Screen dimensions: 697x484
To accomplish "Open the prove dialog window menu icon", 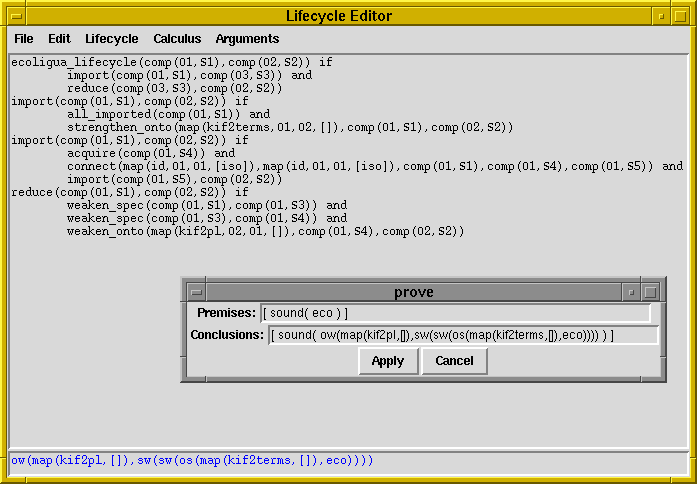I will coord(196,292).
